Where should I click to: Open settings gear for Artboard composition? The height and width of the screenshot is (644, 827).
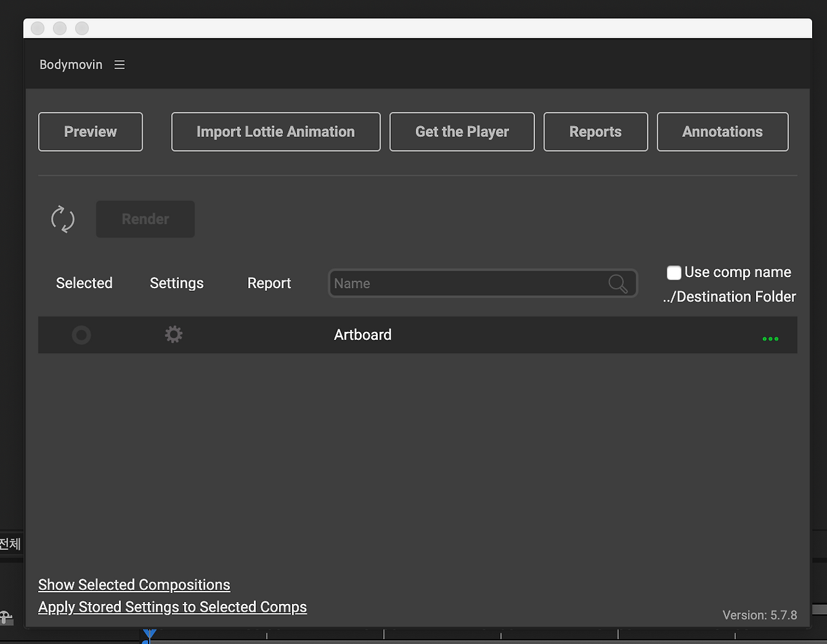tap(174, 335)
